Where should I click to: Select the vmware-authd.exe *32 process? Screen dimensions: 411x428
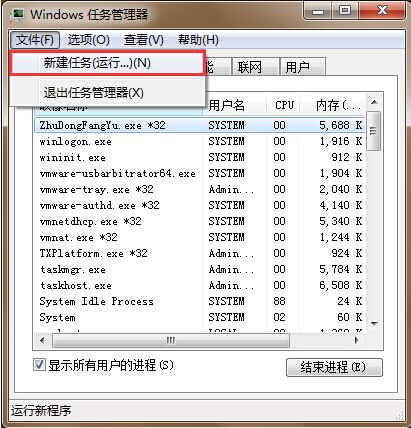pos(200,205)
